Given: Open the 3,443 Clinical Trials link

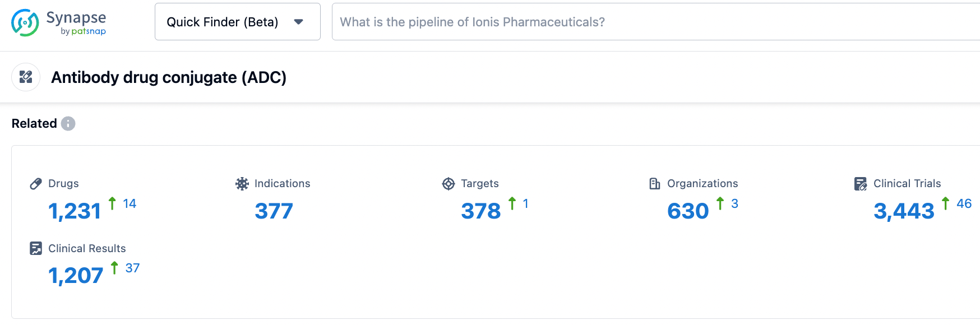Looking at the screenshot, I should tap(904, 211).
